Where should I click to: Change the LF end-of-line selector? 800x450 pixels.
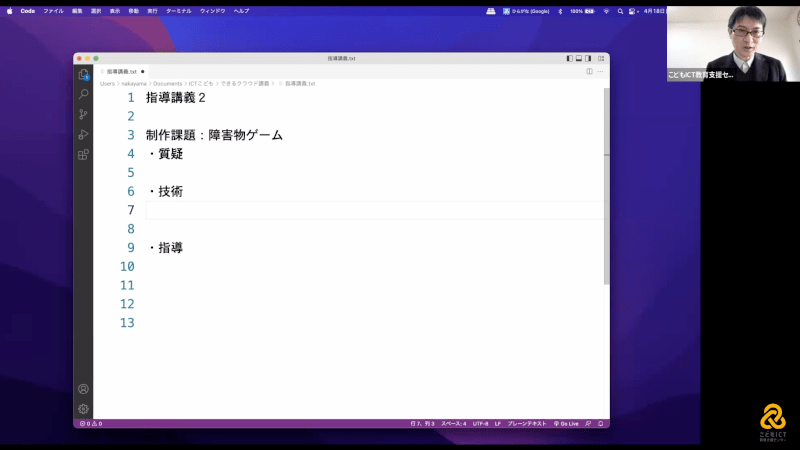[498, 423]
